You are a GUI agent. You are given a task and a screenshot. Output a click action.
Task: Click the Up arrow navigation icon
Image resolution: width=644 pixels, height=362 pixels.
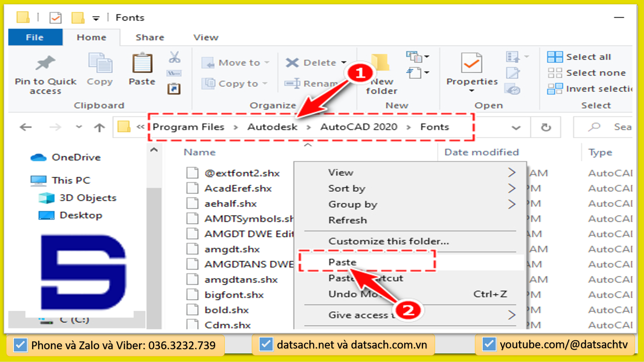pos(100,127)
